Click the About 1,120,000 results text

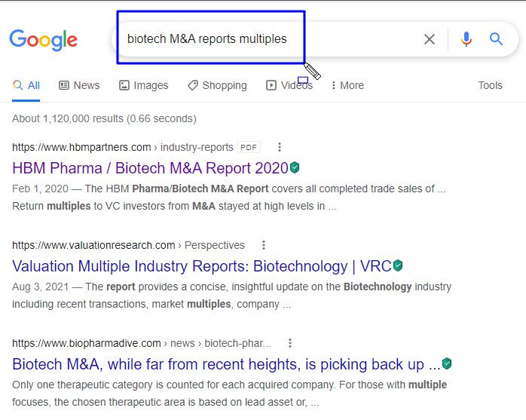(x=104, y=118)
